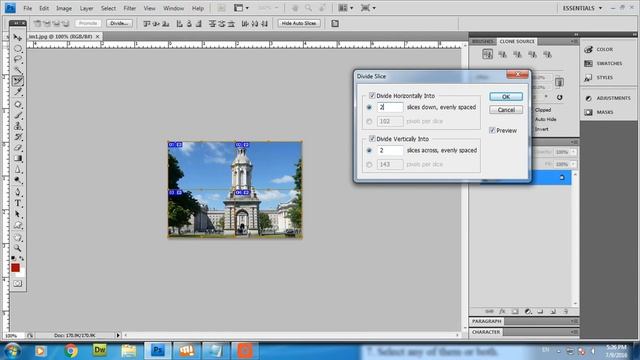Open the Masks panel icon
Image resolution: width=640 pixels, height=360 pixels.
[x=588, y=112]
